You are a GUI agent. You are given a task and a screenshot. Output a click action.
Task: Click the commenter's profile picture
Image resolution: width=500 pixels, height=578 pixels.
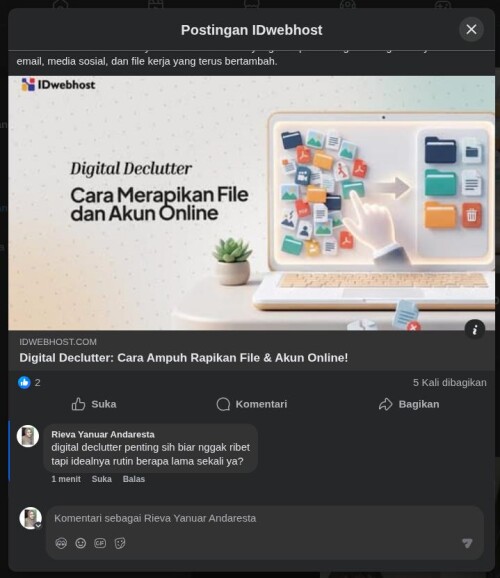(28, 436)
